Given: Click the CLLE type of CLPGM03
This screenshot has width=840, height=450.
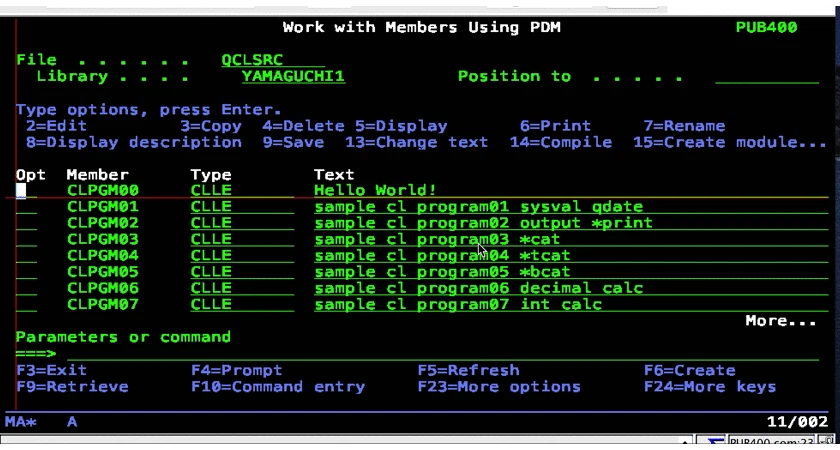Looking at the screenshot, I should (211, 239).
